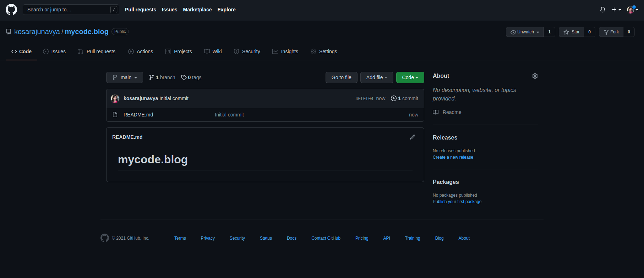Open commit hash 40f0f04
The image size is (644, 278).
(x=364, y=99)
